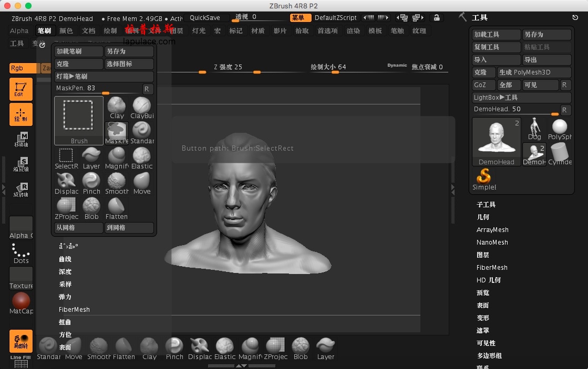Open LightBox tools browser
Image resolution: width=588 pixels, height=369 pixels.
point(522,98)
